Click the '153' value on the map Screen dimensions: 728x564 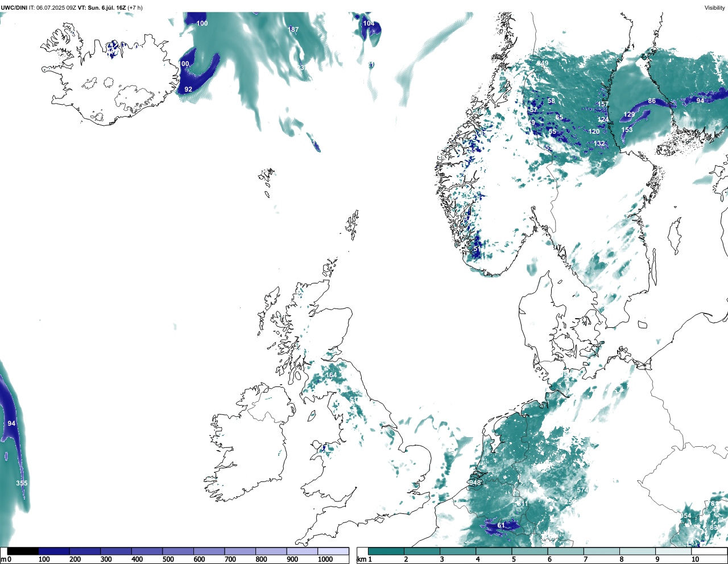click(x=627, y=130)
